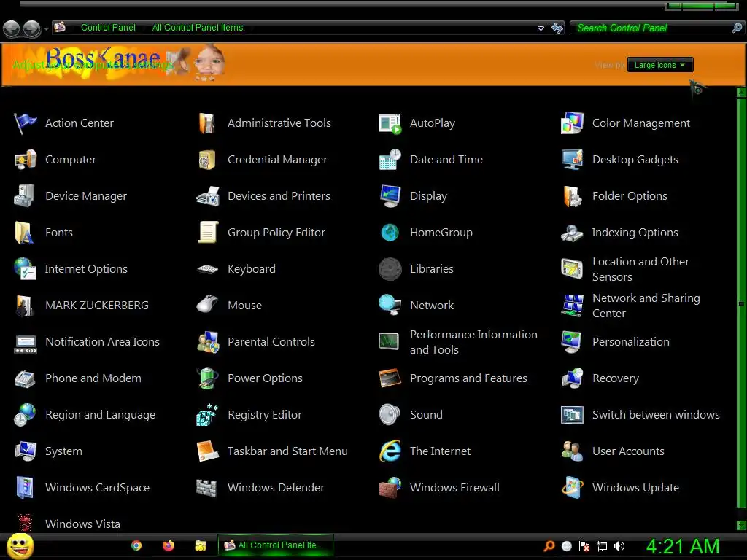
Task: Open Network and Sharing Center link
Action: point(646,306)
